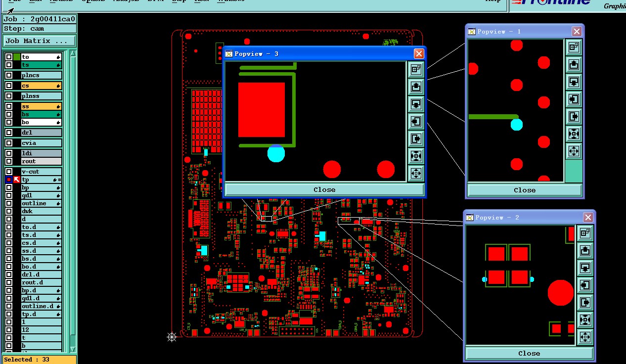Screen dimensions: 626x364
Task: Select the tp.d layer name
Action: (42, 314)
